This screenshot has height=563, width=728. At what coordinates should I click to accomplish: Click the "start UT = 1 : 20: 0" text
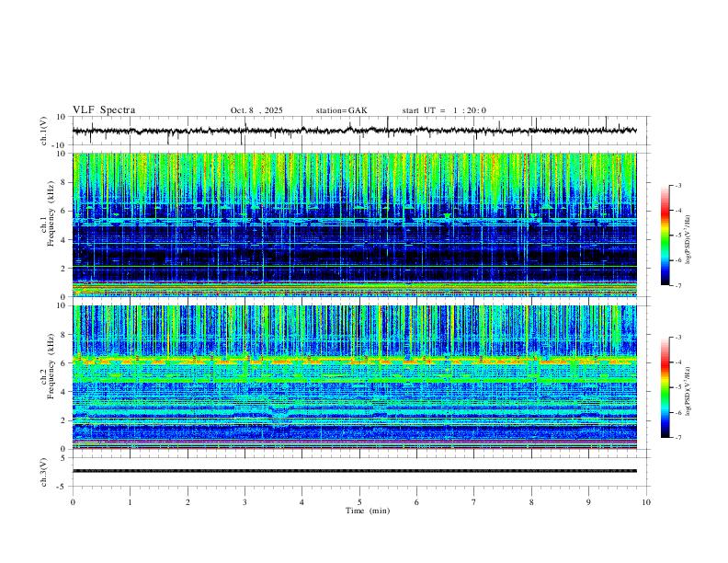[444, 110]
